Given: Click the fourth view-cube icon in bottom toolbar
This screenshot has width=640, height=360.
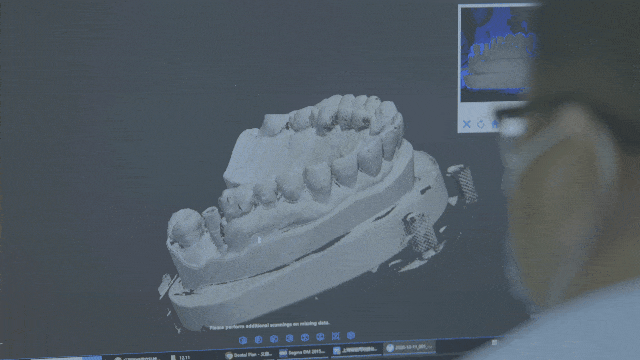Looking at the screenshot, I should tap(289, 338).
